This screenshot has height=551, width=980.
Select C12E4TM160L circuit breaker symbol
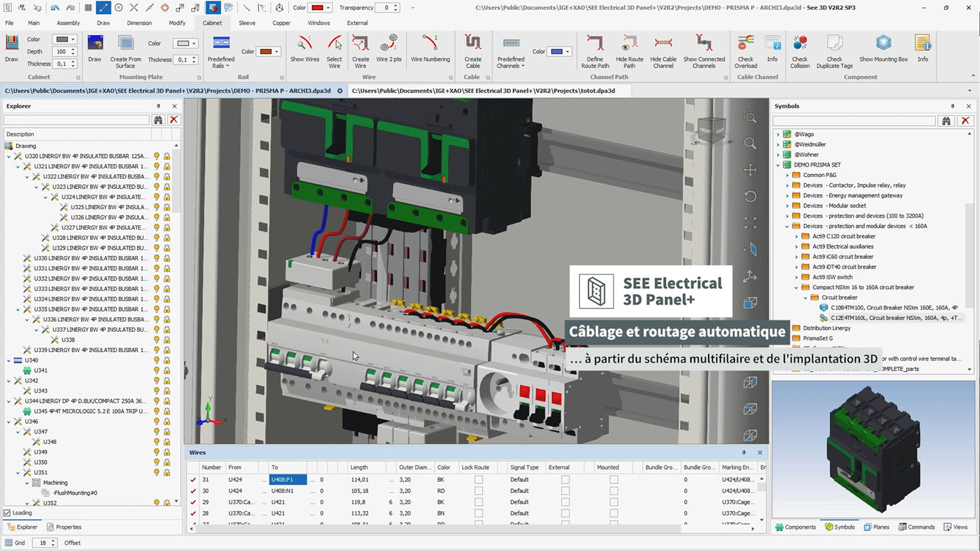[891, 318]
